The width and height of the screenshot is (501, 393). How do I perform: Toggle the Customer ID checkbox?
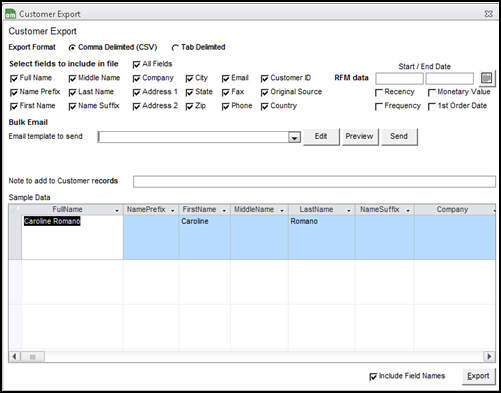265,79
